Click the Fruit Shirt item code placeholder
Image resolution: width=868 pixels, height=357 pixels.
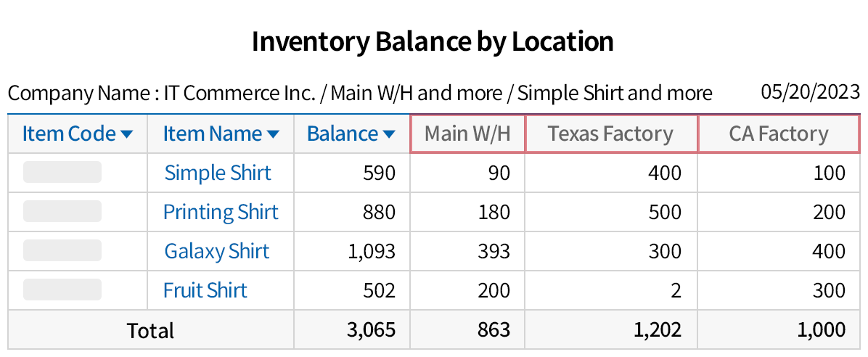(x=62, y=290)
